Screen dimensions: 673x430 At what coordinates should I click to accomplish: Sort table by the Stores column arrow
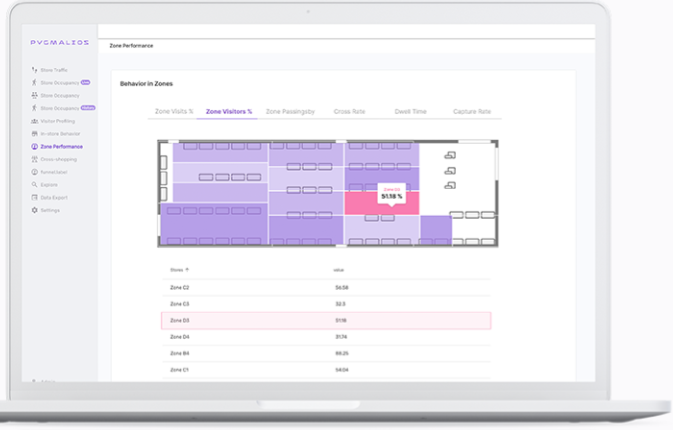click(x=187, y=270)
